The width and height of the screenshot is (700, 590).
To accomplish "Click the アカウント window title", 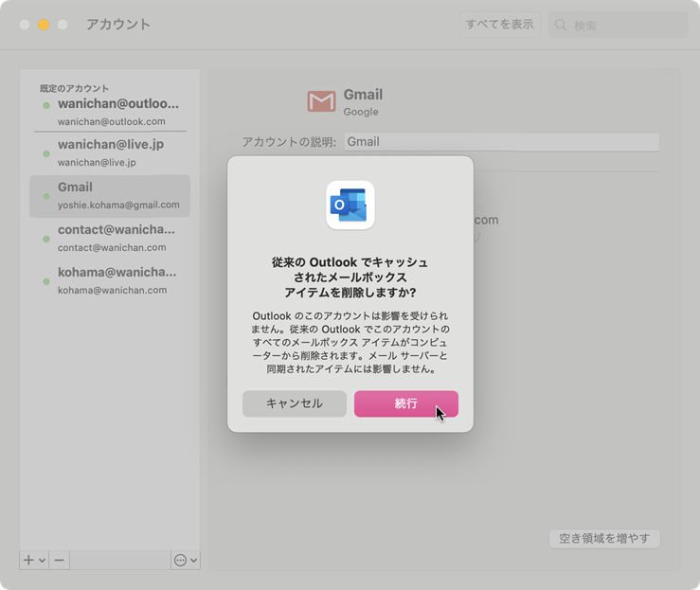I will pos(118,24).
